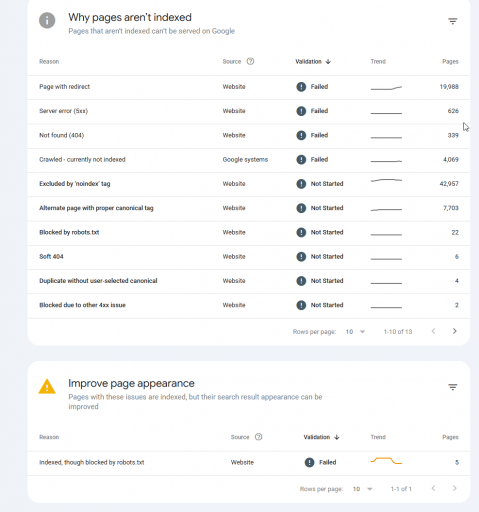
Task: Sort appearance table by Validation arrow
Action: click(x=337, y=437)
